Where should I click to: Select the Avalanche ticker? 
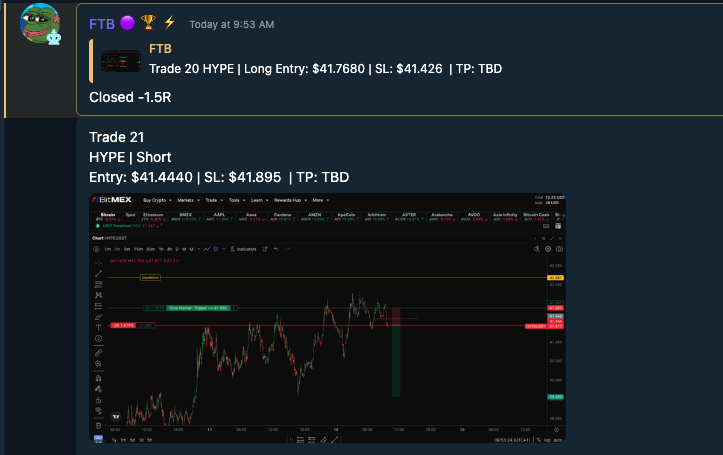point(442,217)
